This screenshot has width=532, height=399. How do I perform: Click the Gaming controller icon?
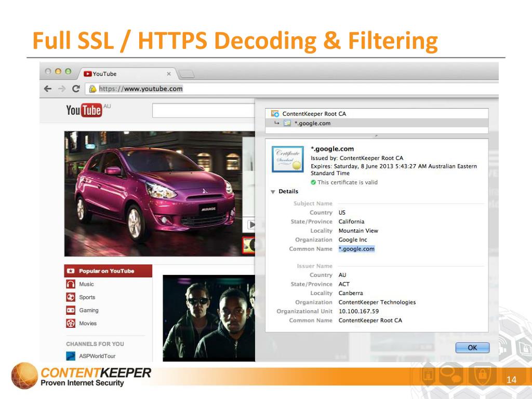click(x=71, y=310)
